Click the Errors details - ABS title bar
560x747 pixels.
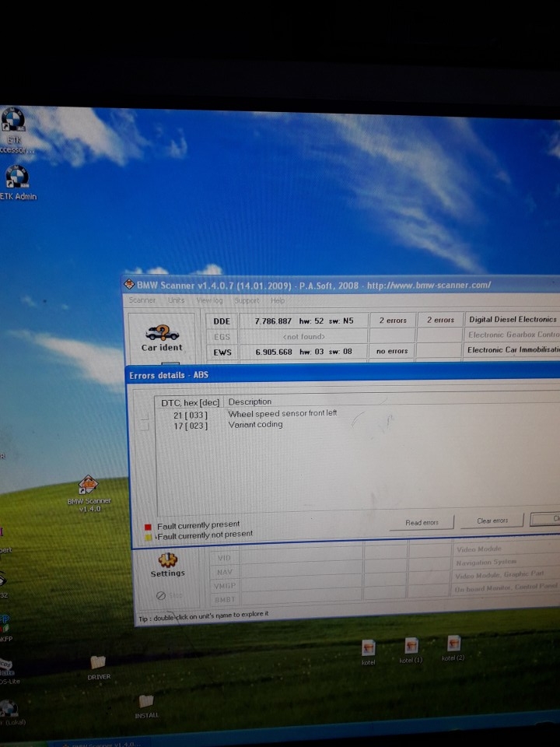tap(343, 374)
